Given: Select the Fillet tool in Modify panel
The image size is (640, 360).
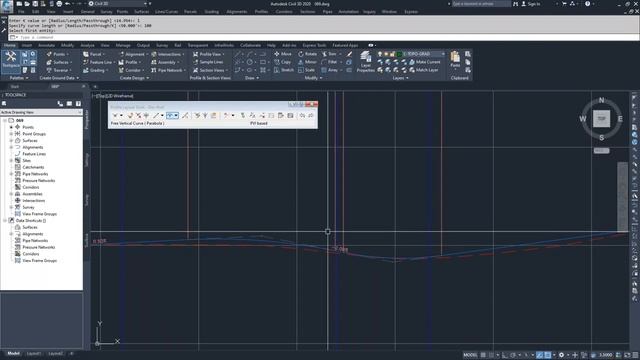Looking at the screenshot, I should [329, 62].
